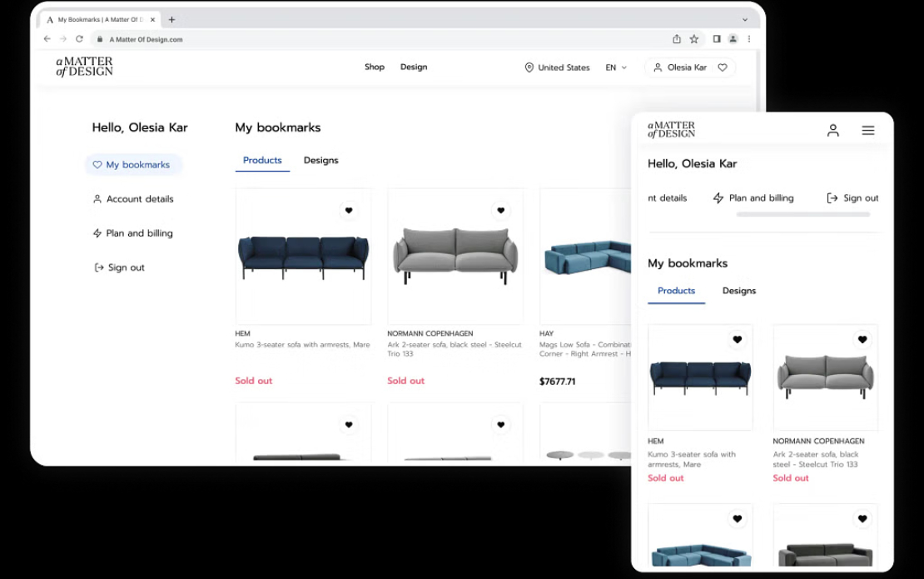924x579 pixels.
Task: Click the browser address bar URL
Action: (147, 39)
